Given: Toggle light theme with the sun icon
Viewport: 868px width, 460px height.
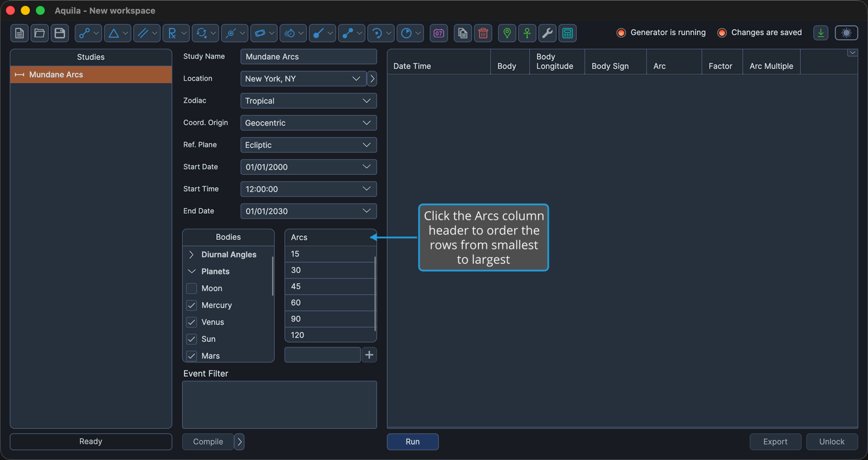Looking at the screenshot, I should 847,33.
